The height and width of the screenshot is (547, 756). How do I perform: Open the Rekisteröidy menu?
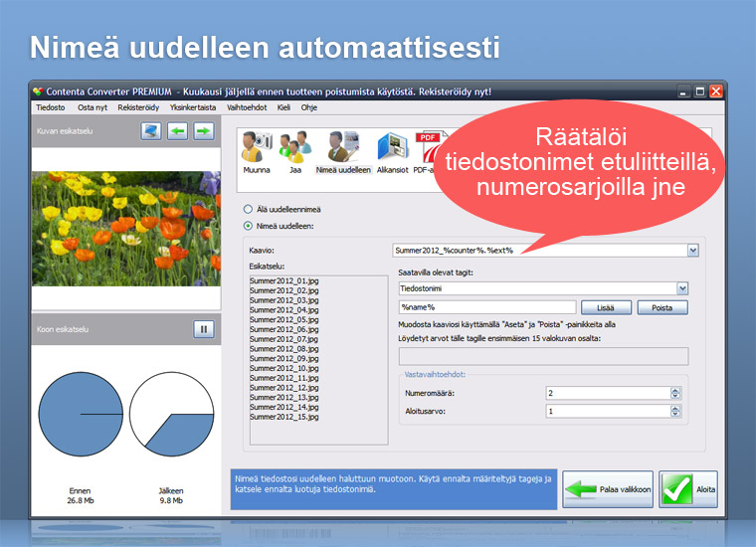138,107
